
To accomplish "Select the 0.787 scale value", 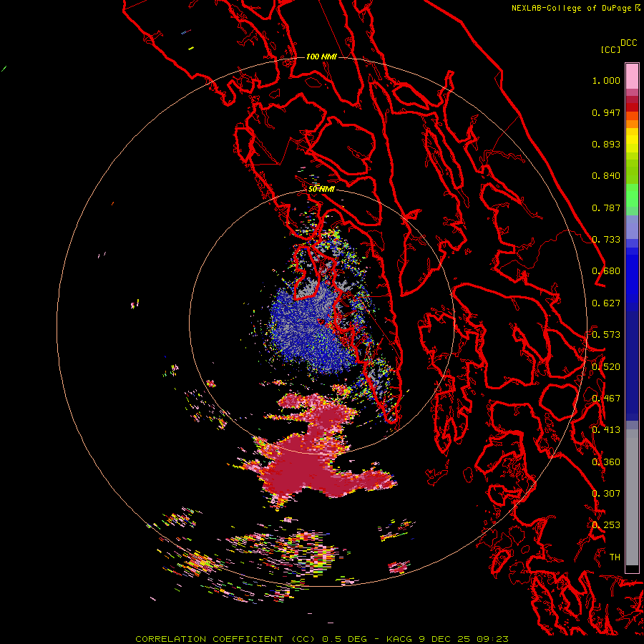I will click(x=606, y=208).
